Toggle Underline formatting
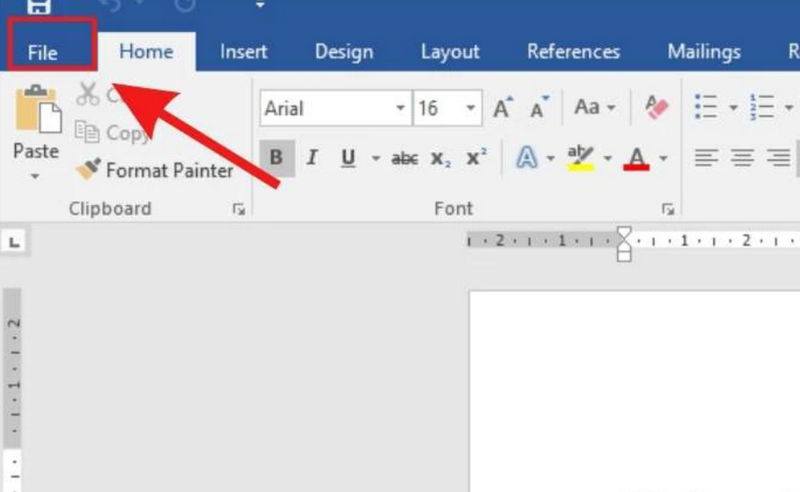800x492 pixels. pos(348,158)
